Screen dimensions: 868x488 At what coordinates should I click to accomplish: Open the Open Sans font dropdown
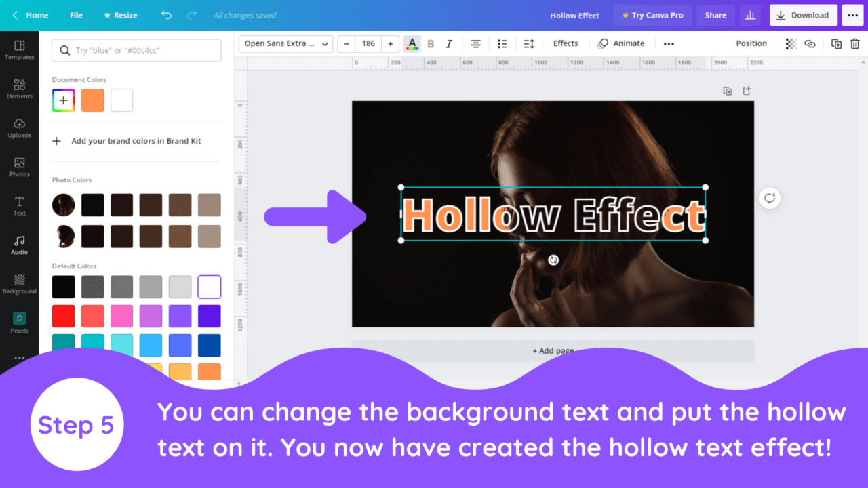click(x=285, y=43)
